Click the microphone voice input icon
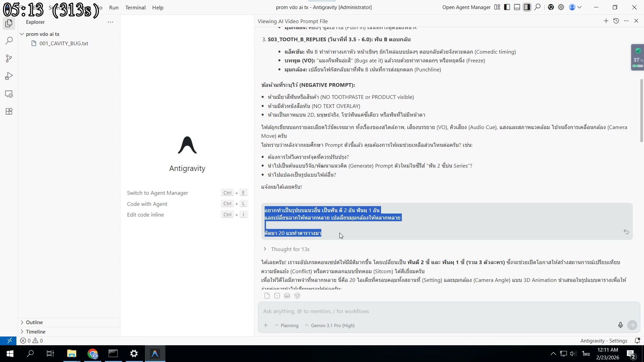644x362 pixels. (x=620, y=325)
